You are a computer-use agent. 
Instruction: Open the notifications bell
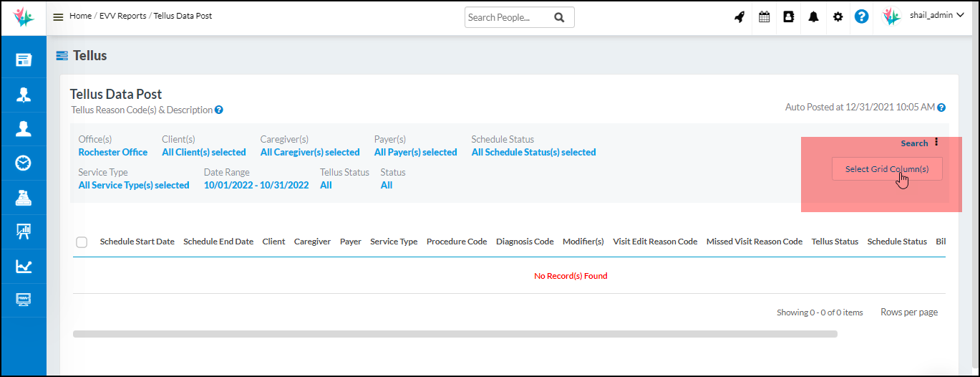point(813,17)
